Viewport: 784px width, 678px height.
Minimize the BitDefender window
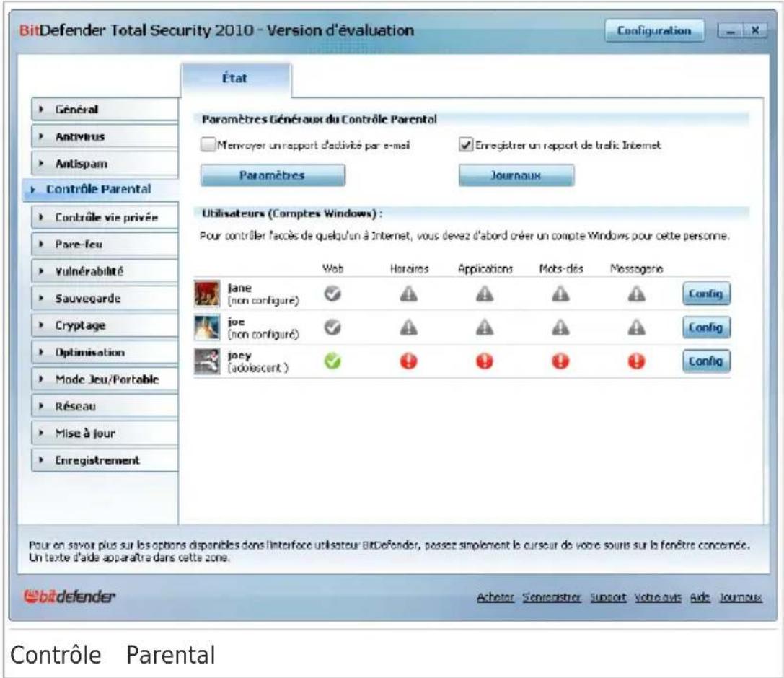(x=731, y=31)
